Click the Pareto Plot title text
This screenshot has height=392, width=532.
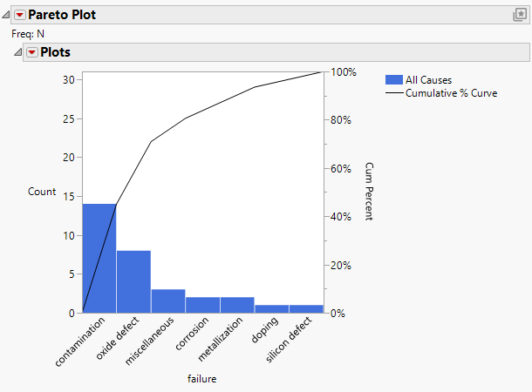click(63, 15)
